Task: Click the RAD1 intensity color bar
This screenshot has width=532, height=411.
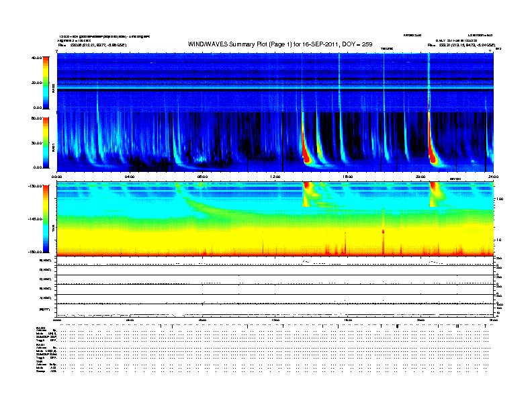Action: [x=46, y=143]
